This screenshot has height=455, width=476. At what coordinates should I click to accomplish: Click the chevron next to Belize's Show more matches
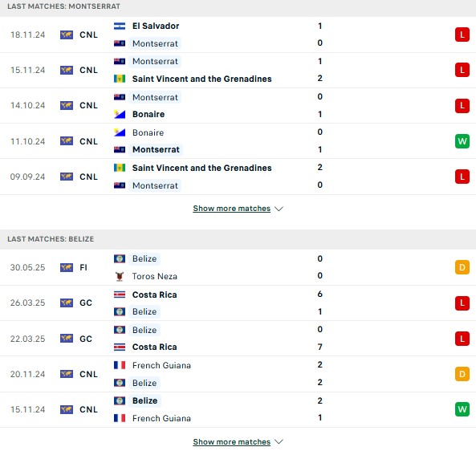point(279,441)
